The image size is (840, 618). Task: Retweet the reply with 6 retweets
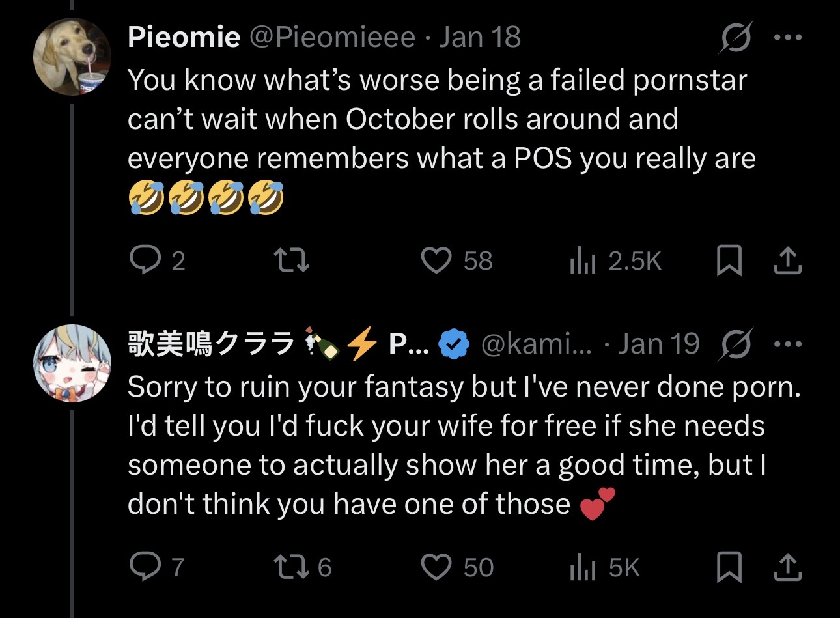coord(302,568)
